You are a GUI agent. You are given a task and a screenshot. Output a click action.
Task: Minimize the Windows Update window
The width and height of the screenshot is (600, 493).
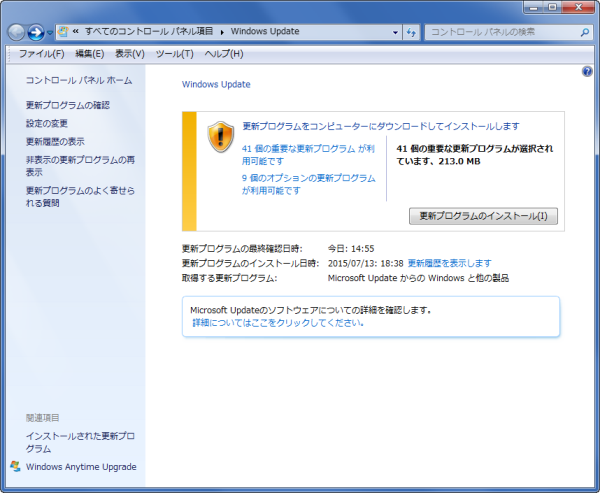coord(534,7)
